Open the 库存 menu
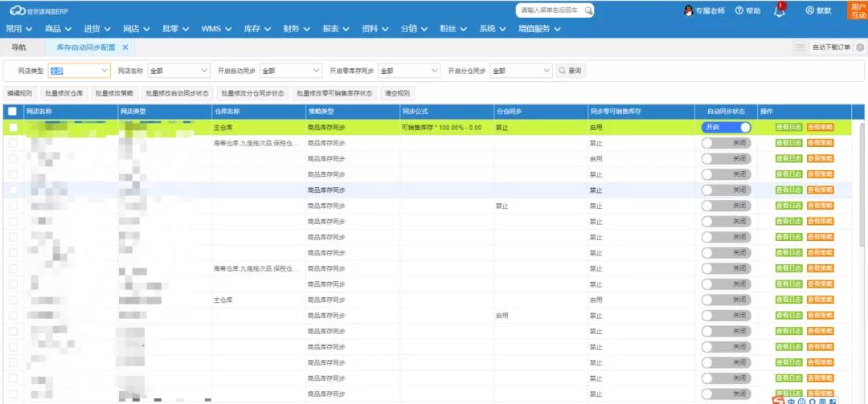Screen dimensions: 868x404 point(256,29)
